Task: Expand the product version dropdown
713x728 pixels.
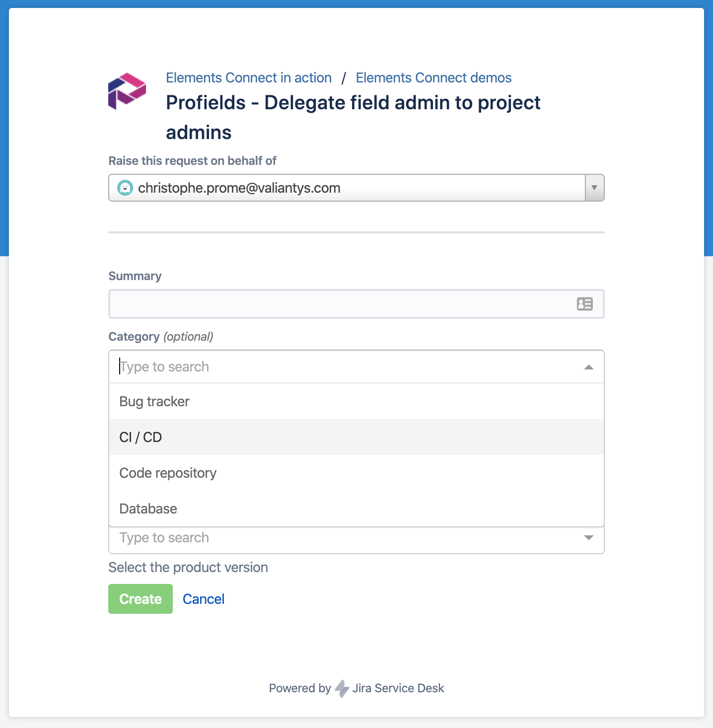Action: click(x=589, y=538)
